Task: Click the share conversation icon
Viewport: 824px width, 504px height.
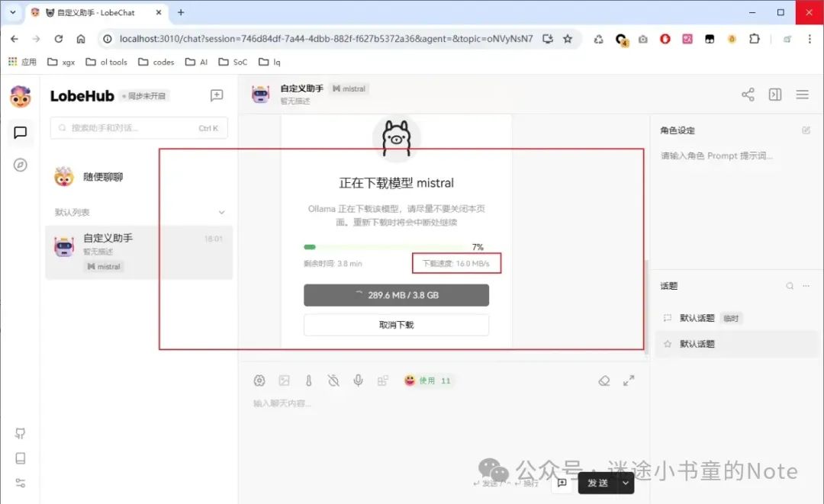Action: point(748,95)
